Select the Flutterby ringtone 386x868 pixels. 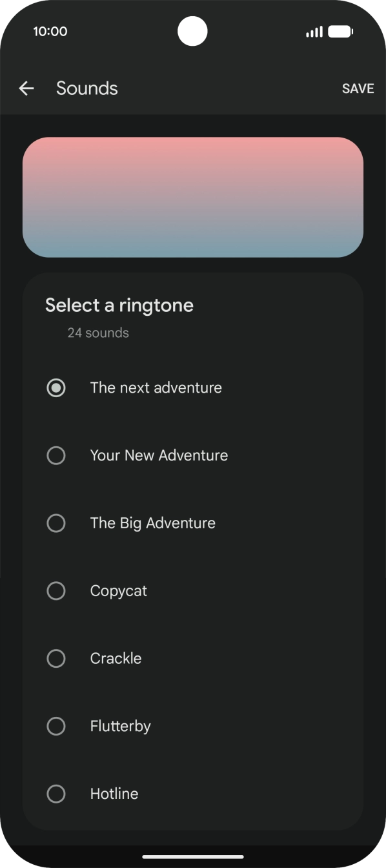click(56, 726)
